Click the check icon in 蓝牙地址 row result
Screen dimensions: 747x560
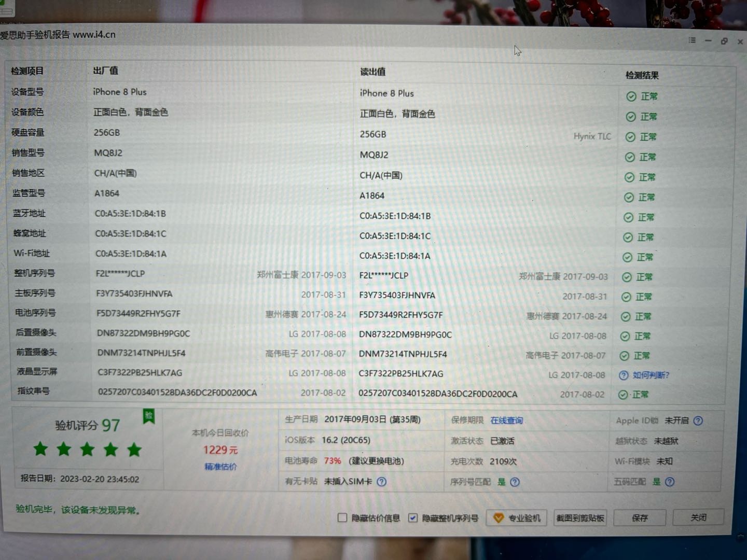pyautogui.click(x=628, y=218)
